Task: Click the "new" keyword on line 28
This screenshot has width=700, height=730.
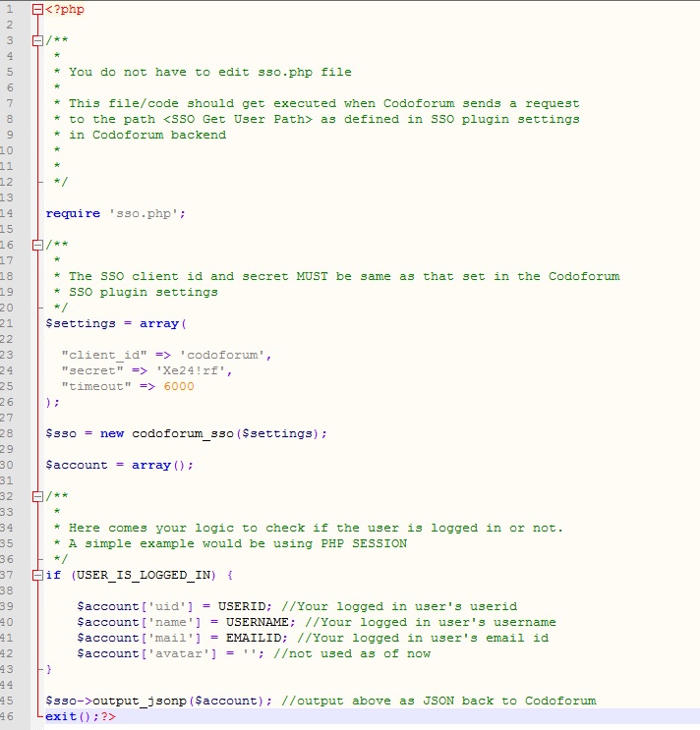Action: (112, 434)
